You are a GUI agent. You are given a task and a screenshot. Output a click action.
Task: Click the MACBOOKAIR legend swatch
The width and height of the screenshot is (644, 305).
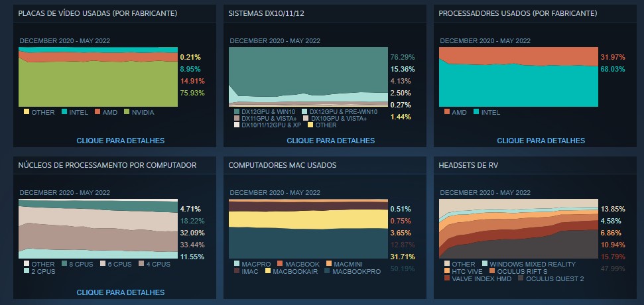(x=267, y=271)
